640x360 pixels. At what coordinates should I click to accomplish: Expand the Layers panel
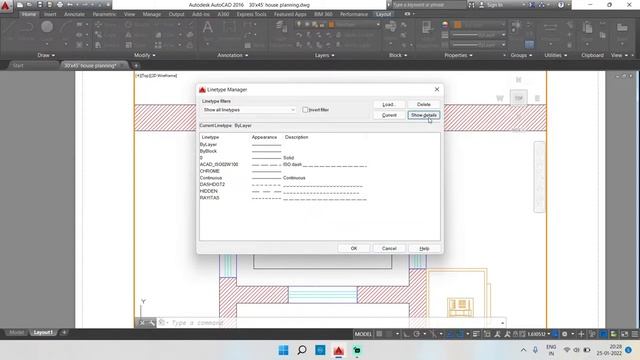[324, 55]
